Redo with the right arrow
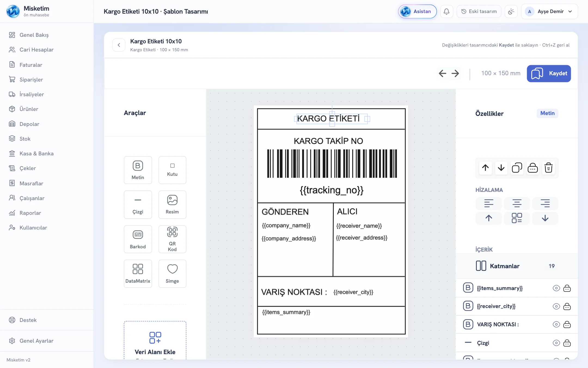This screenshot has width=588, height=368. tap(455, 73)
